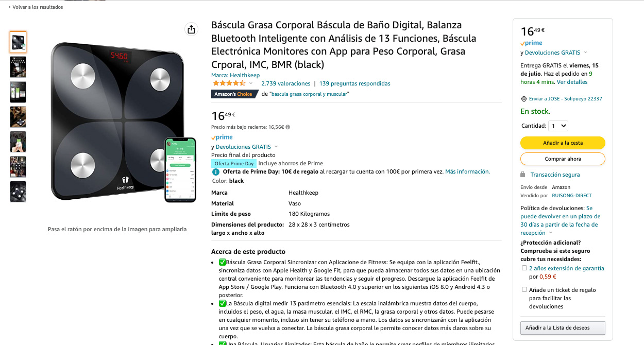This screenshot has height=345, width=644.
Task: Select the second product thumbnail image
Action: coord(18,67)
